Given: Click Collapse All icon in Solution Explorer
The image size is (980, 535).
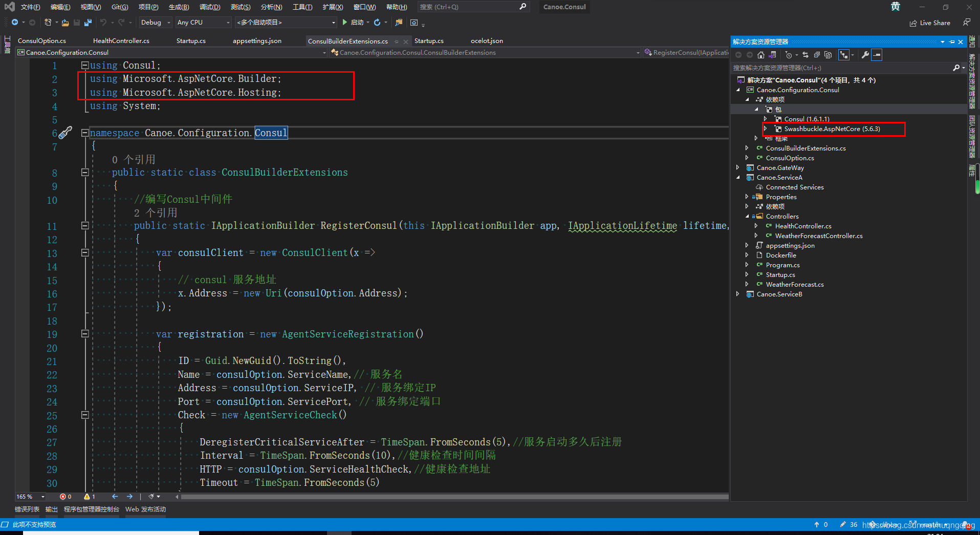Looking at the screenshot, I should 817,55.
